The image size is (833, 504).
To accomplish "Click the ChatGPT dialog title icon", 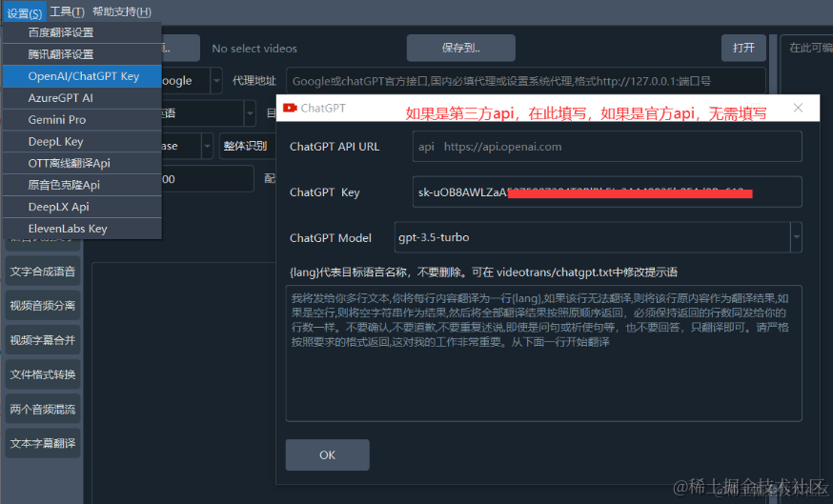I will tap(290, 108).
